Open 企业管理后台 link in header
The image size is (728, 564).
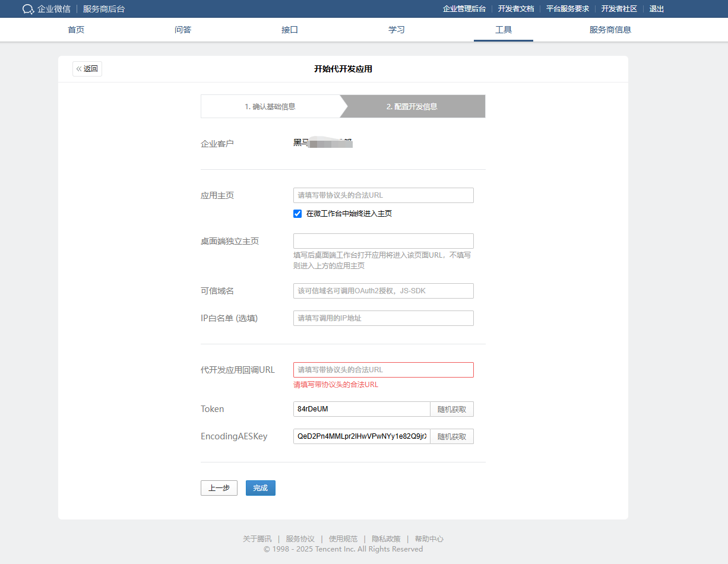464,9
